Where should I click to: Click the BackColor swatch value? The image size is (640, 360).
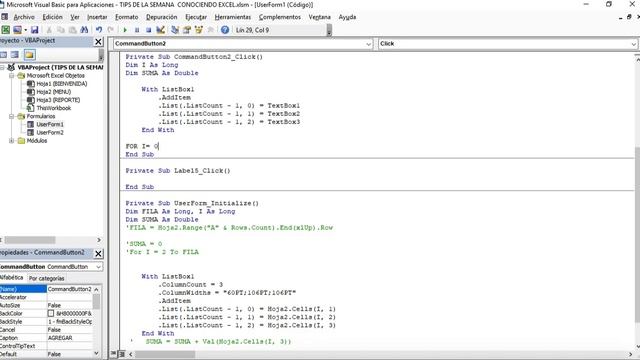(x=70, y=313)
